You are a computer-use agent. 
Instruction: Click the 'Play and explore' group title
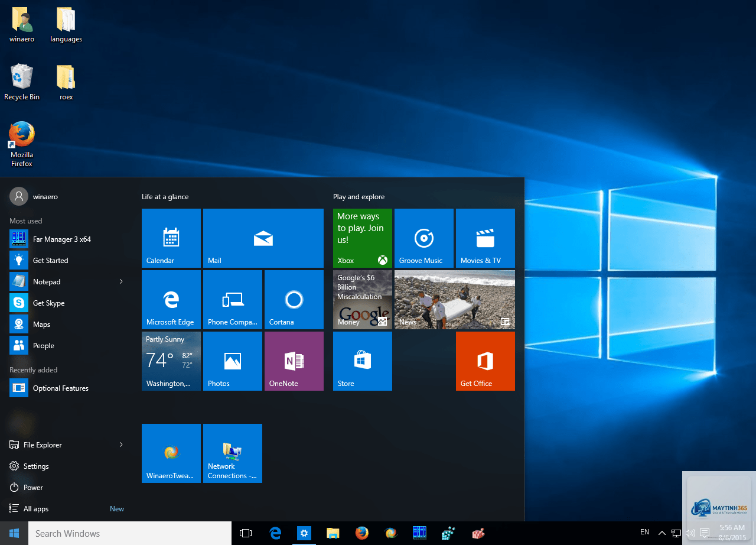point(359,197)
